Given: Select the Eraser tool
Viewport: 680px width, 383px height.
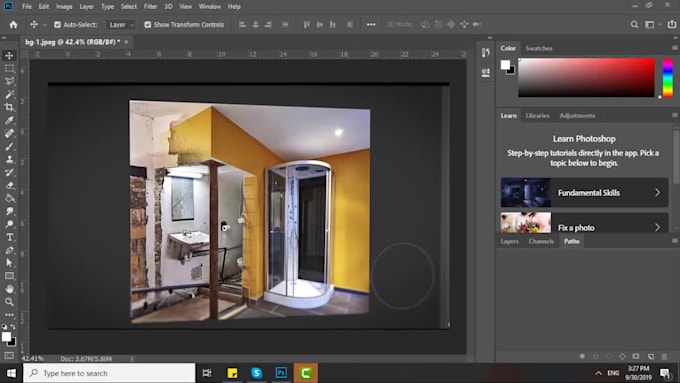Looking at the screenshot, I should click(9, 185).
